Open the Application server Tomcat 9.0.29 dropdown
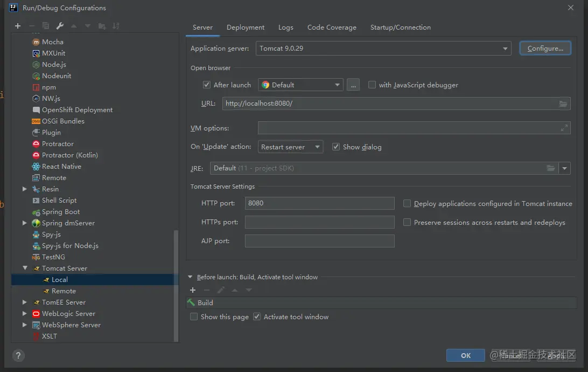This screenshot has width=588, height=372. pos(383,49)
